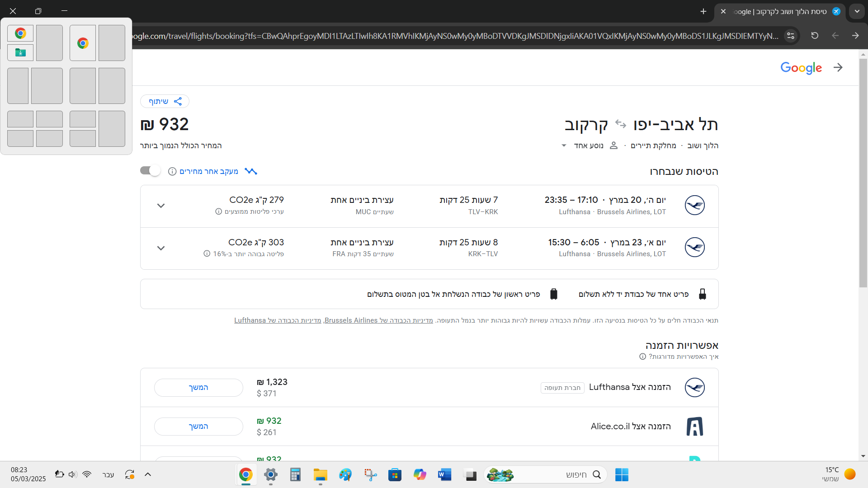Expand the March 23 return flight details
The height and width of the screenshot is (488, 868).
click(160, 248)
